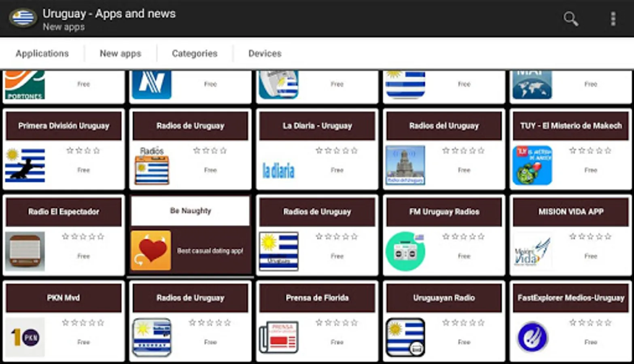Open MISION VIDA APP logo icon
Image resolution: width=634 pixels, height=364 pixels.
[532, 251]
